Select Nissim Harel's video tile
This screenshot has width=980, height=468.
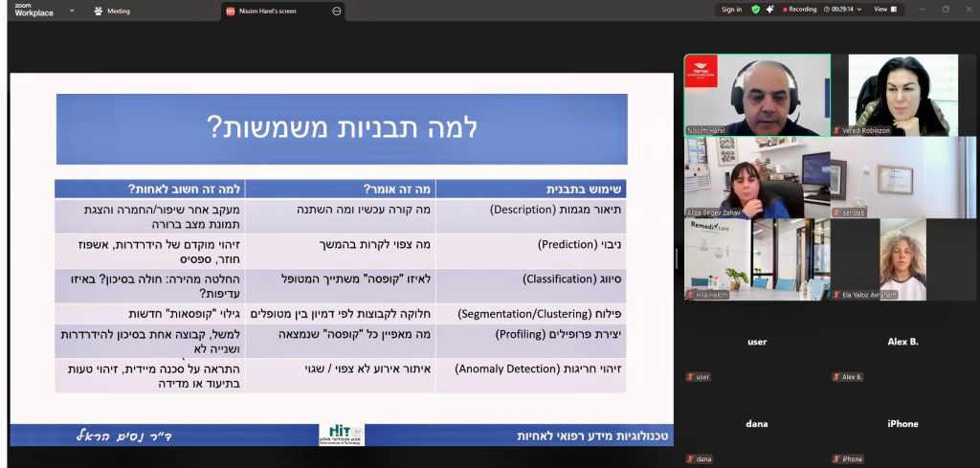(756, 95)
